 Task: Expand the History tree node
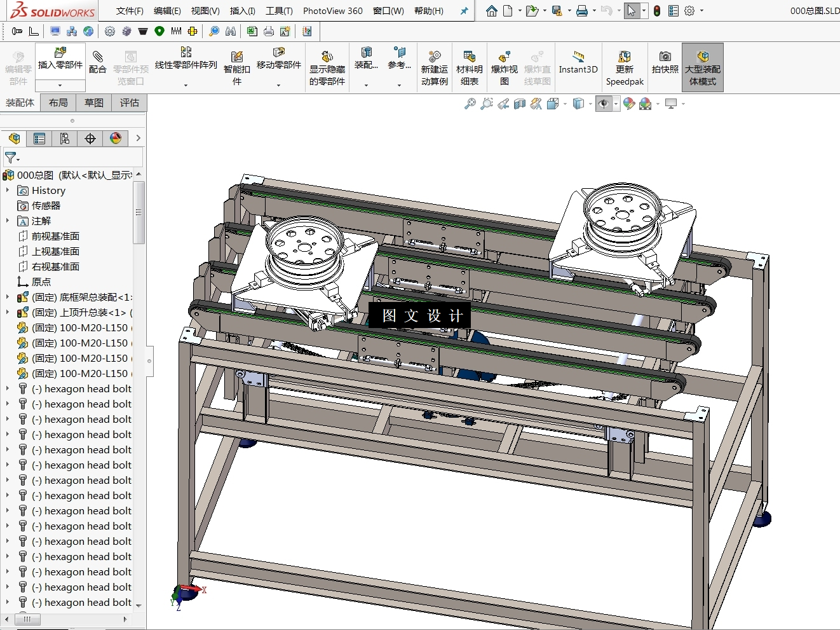pos(8,190)
